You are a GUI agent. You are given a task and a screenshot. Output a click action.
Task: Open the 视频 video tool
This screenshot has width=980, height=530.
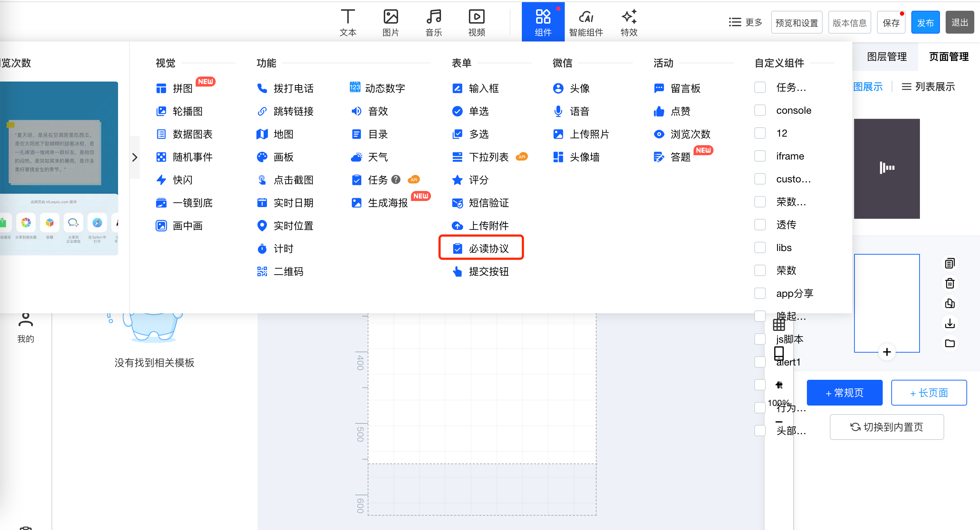coord(477,23)
